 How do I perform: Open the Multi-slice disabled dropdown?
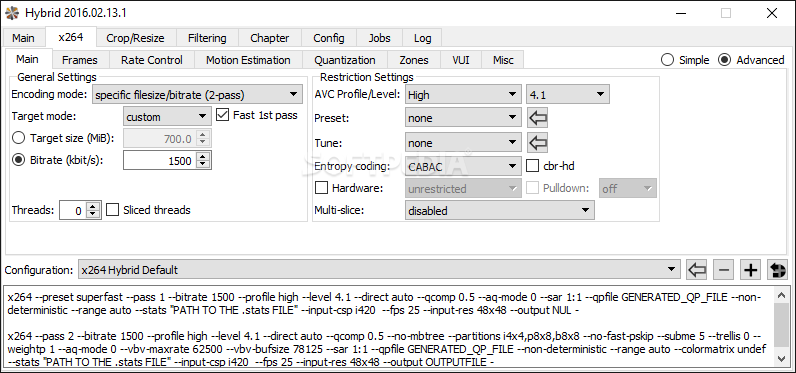click(500, 210)
